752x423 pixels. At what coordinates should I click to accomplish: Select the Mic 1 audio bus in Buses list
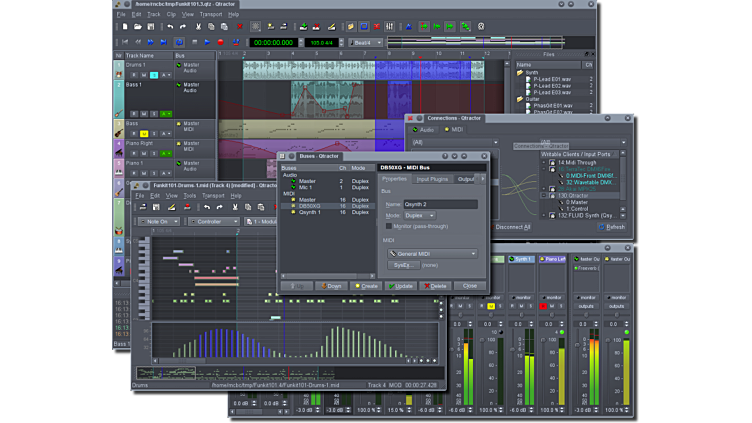click(306, 188)
